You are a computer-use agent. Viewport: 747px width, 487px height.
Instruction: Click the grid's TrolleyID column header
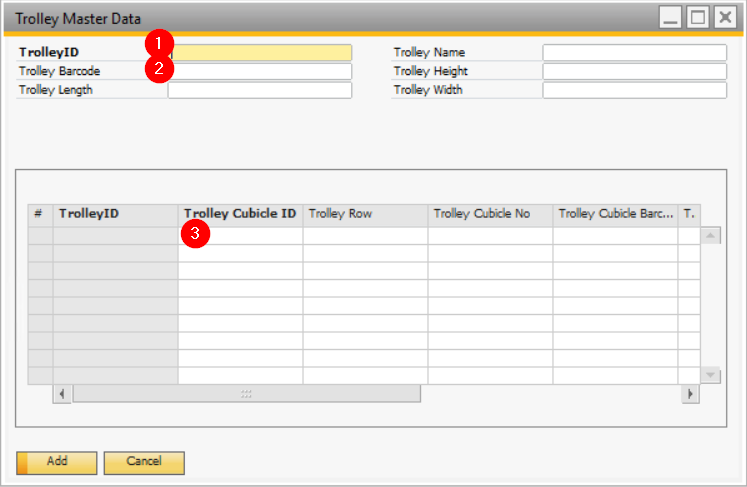pyautogui.click(x=115, y=214)
